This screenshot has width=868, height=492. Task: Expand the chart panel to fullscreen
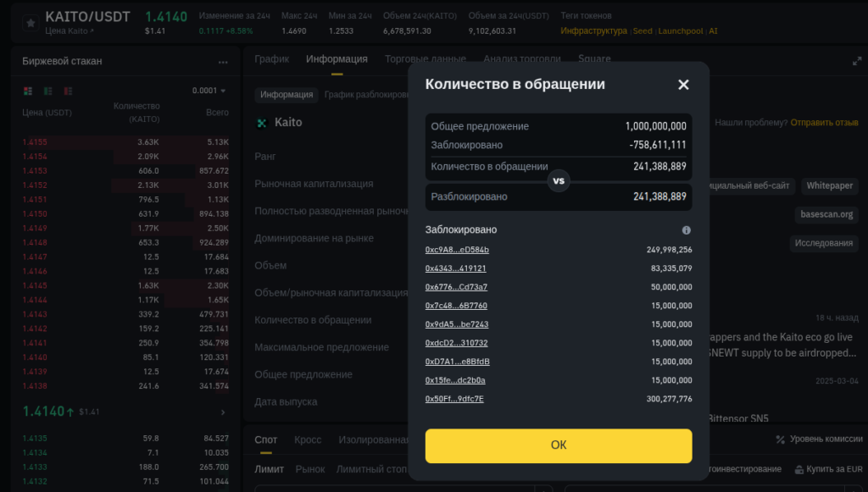point(856,61)
